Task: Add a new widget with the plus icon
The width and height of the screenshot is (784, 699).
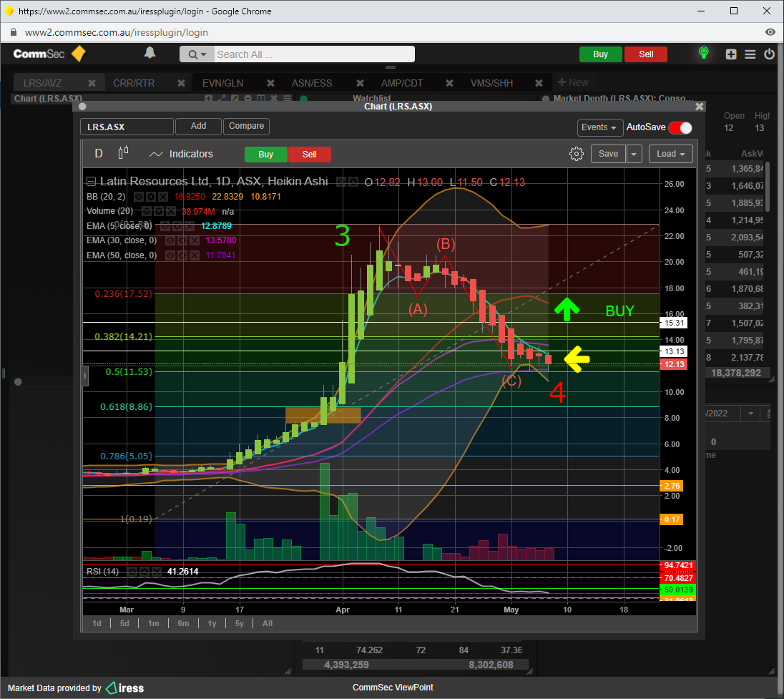Action: pos(731,54)
